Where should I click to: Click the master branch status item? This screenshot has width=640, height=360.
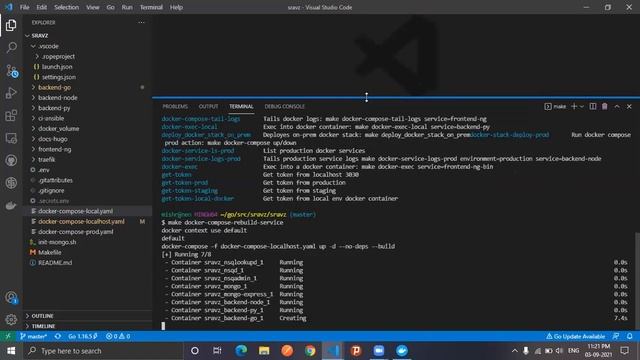click(33, 336)
